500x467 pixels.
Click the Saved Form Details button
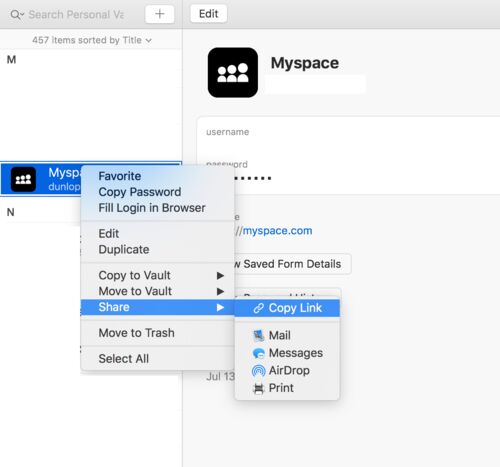coord(292,264)
